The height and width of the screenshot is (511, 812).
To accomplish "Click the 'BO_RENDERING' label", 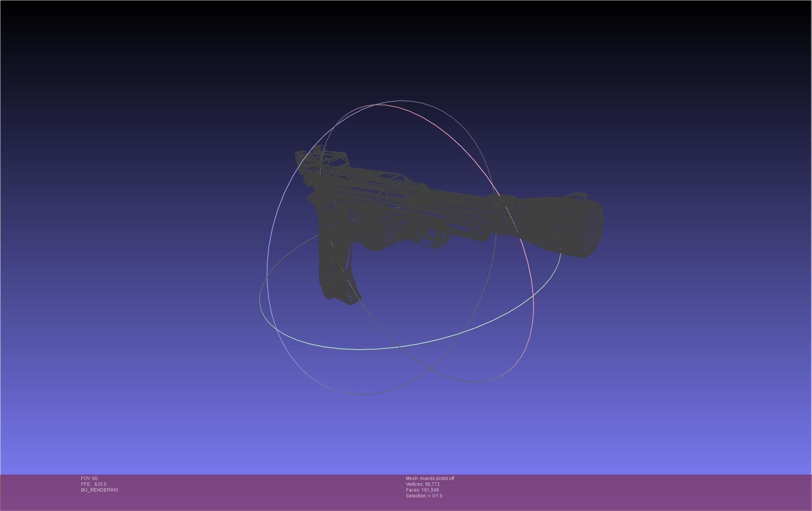I will pos(100,490).
